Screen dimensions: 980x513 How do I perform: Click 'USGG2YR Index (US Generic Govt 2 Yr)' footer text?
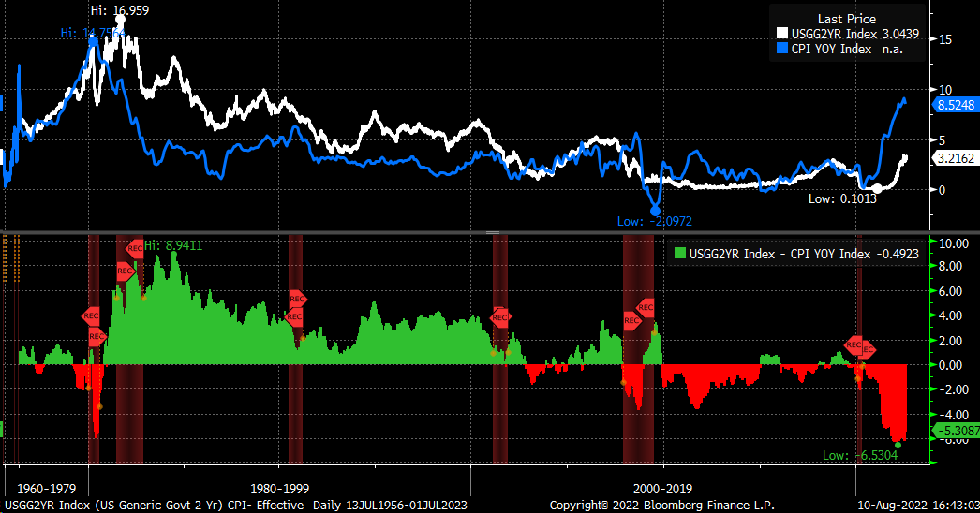click(113, 505)
